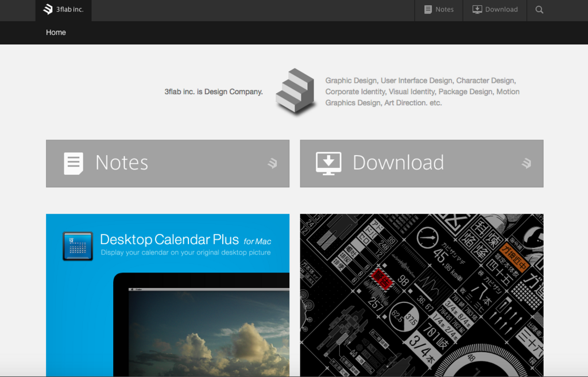Open the black Japanese infographic artwork thumbnail
This screenshot has width=588, height=377.
click(421, 295)
